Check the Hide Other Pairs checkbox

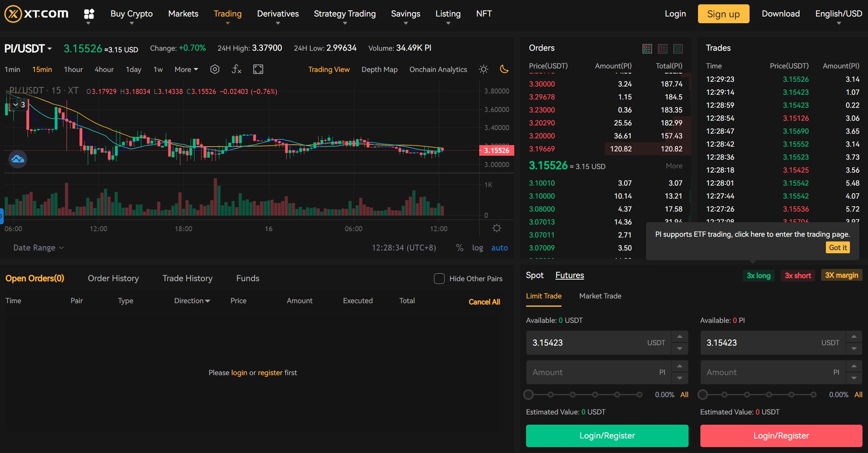pos(439,278)
